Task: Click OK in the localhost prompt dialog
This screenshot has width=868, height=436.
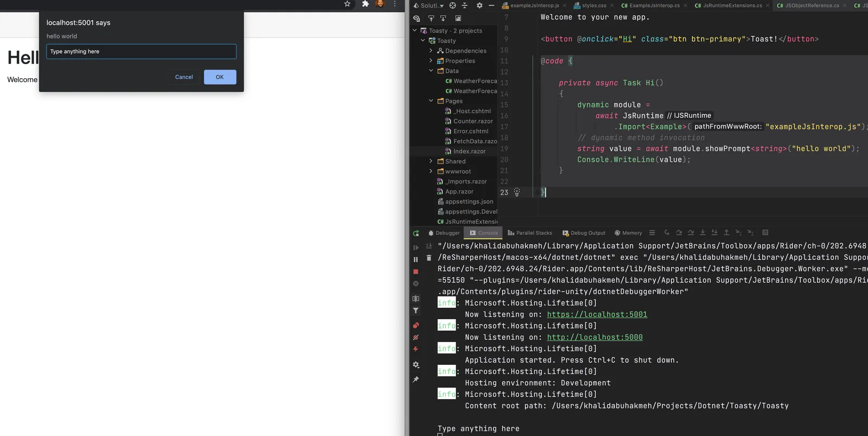Action: (220, 77)
